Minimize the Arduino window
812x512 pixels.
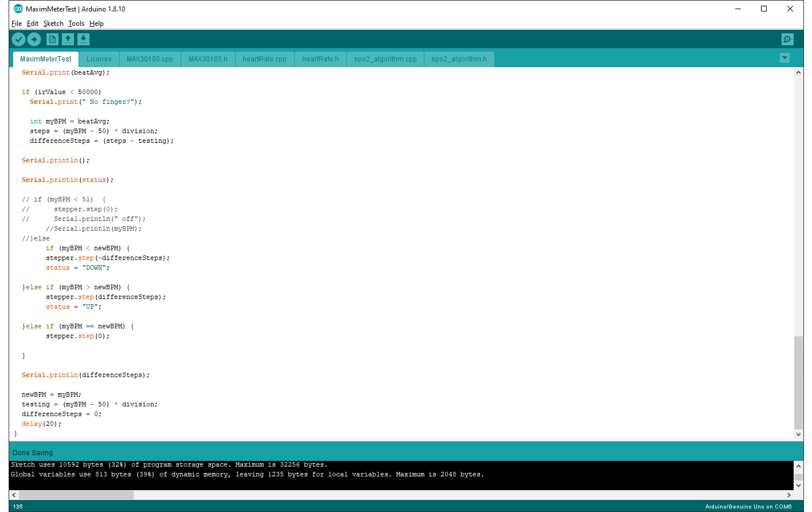click(x=738, y=9)
